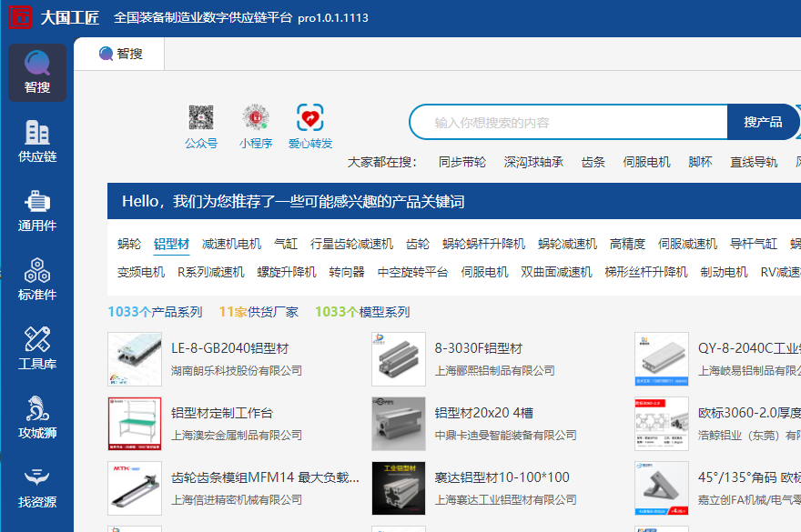The height and width of the screenshot is (532, 801).
Task: Click the 搜产品 search button
Action: coord(765,121)
